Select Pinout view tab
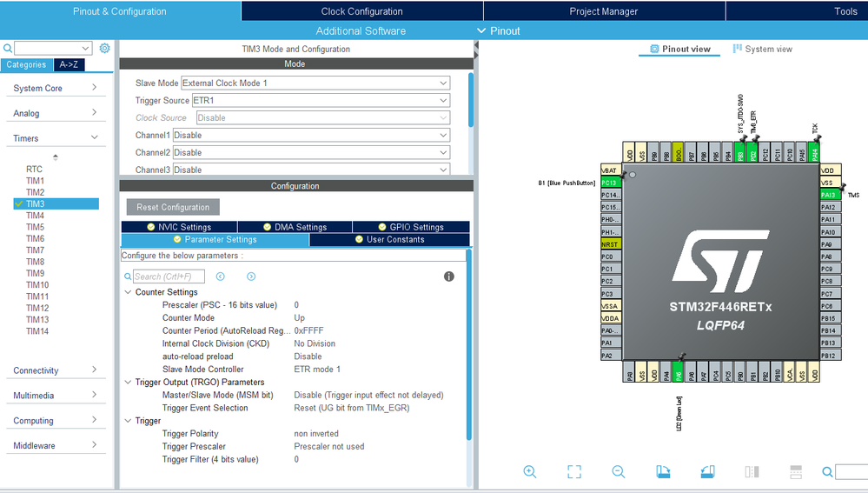868x493 pixels. [x=679, y=49]
